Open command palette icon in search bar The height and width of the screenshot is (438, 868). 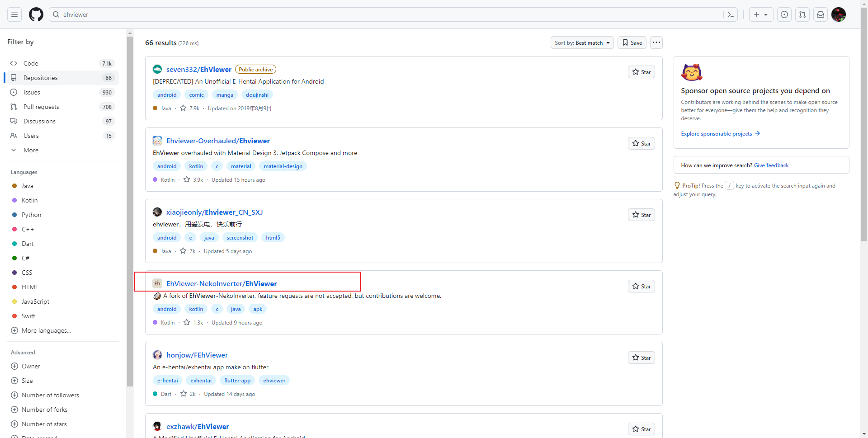tap(731, 14)
